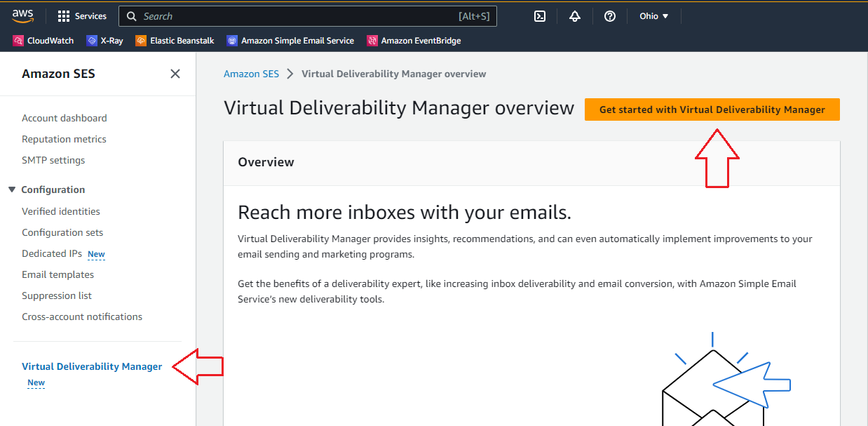Viewport: 868px width, 426px height.
Task: Open Verified identities settings
Action: tap(60, 211)
